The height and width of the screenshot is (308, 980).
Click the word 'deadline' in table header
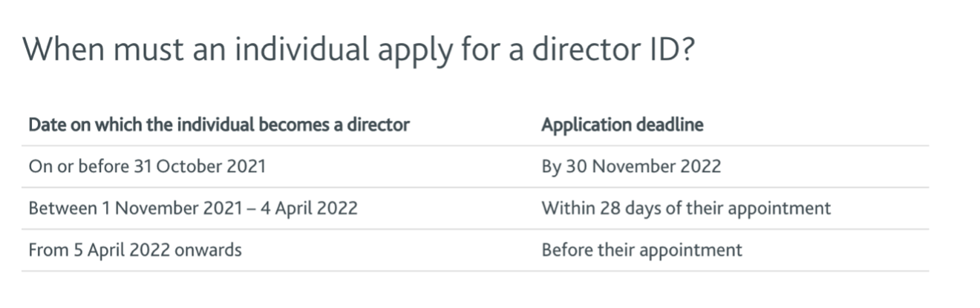click(670, 125)
